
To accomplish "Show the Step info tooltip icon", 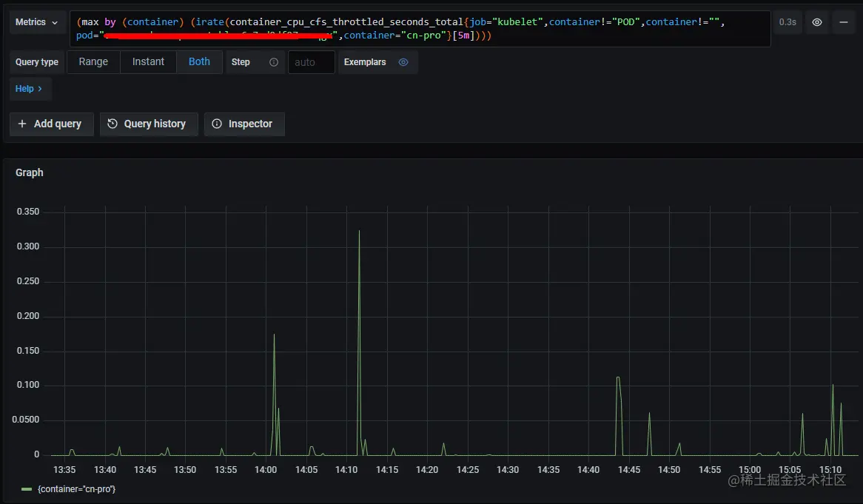I will pyautogui.click(x=274, y=62).
